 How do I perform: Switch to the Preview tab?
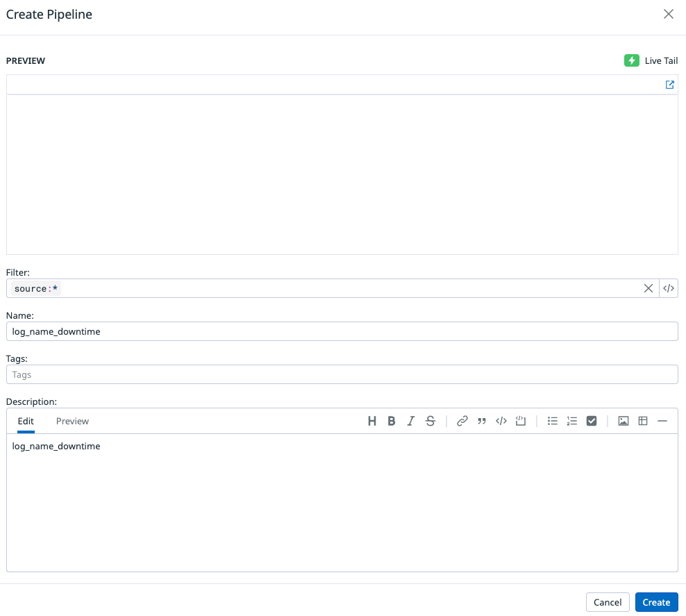point(72,421)
